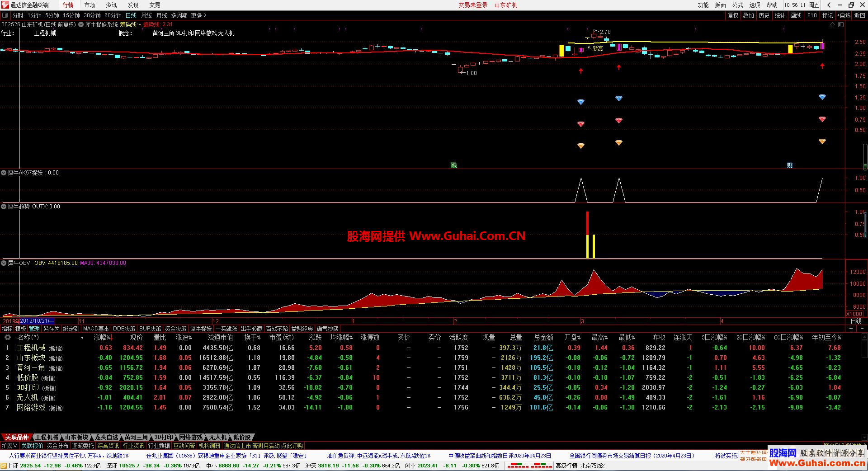Open the 市场 menu
The width and height of the screenshot is (868, 471).
pos(90,5)
